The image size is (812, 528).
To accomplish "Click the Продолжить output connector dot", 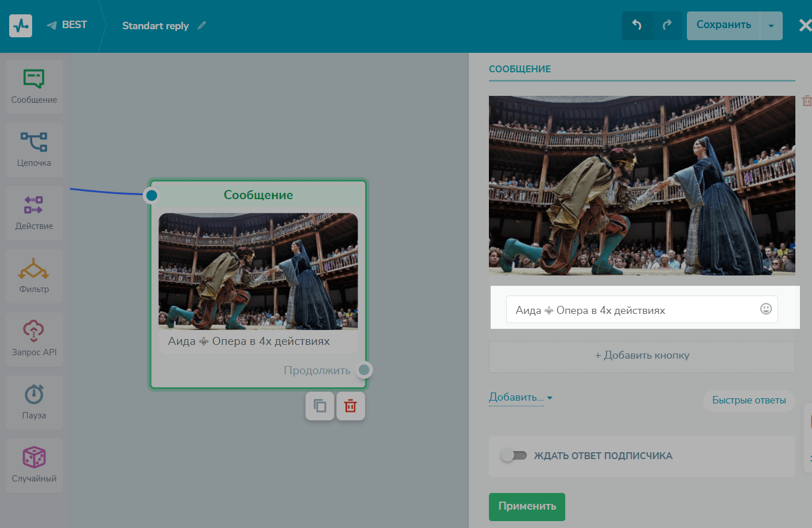I will (x=364, y=370).
